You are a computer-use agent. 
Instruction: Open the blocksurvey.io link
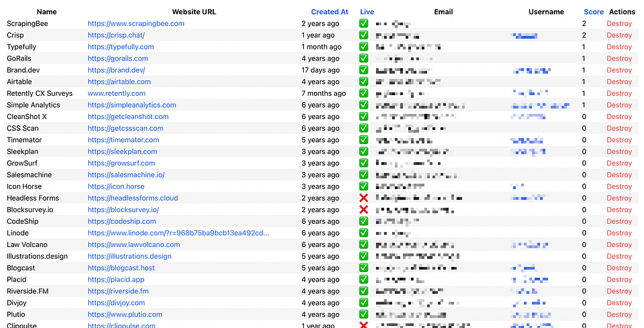click(x=123, y=210)
